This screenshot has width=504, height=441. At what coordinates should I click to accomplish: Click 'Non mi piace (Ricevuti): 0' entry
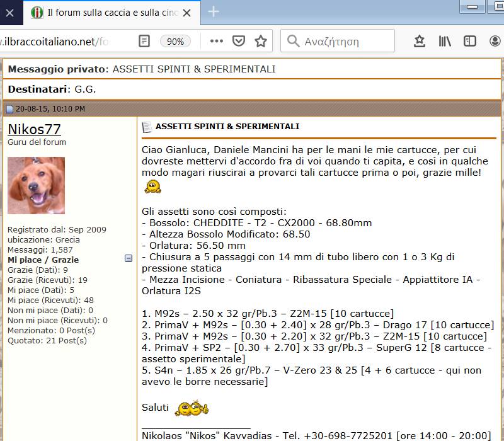click(x=57, y=320)
